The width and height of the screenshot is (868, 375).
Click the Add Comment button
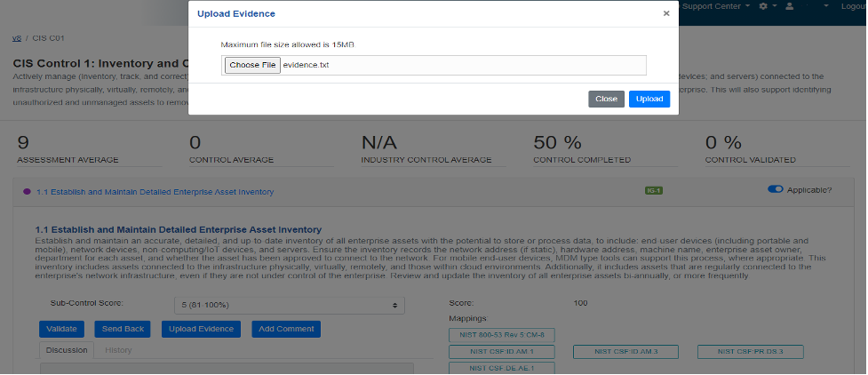click(x=285, y=329)
